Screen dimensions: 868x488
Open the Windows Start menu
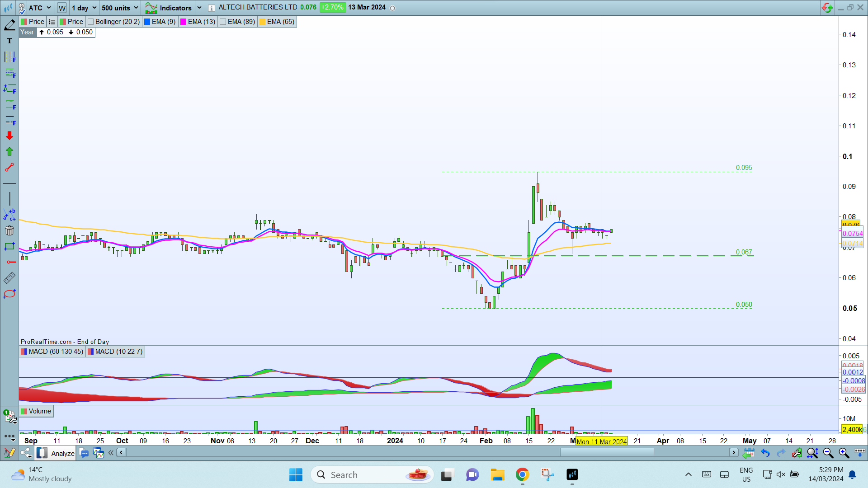[x=296, y=475]
